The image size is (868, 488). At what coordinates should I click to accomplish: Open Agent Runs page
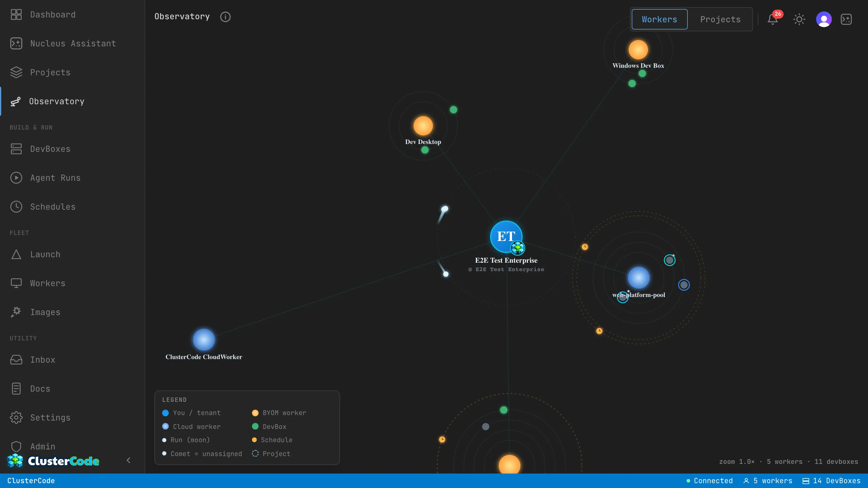point(55,178)
